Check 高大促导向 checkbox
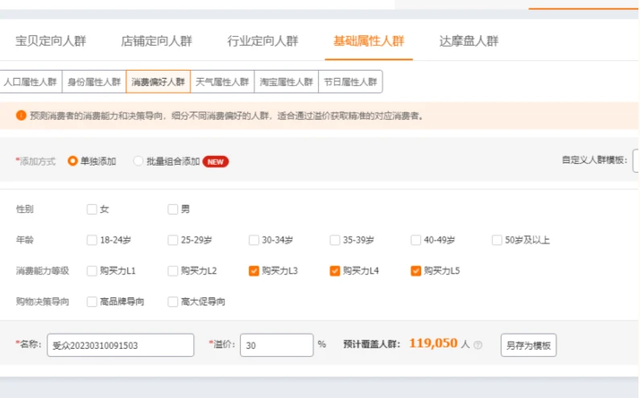640x398 pixels. [173, 302]
